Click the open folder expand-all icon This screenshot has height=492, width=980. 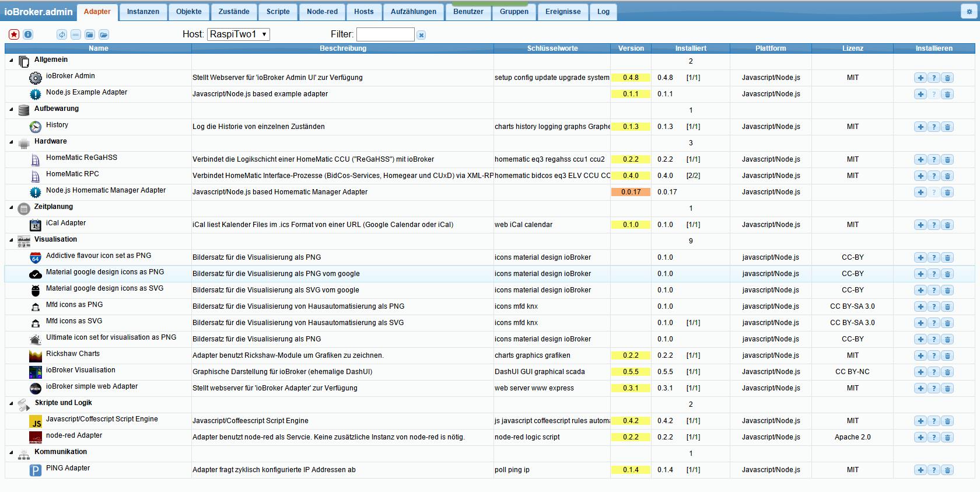coord(104,34)
